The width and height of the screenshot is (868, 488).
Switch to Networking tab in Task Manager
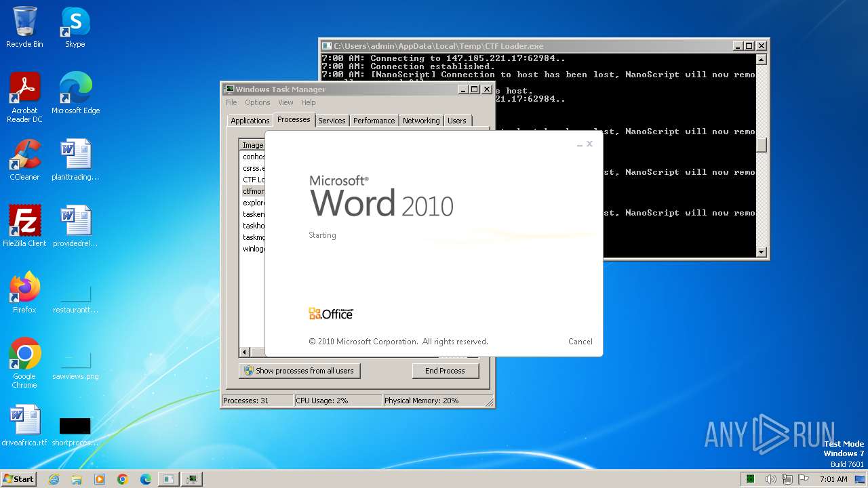point(421,121)
